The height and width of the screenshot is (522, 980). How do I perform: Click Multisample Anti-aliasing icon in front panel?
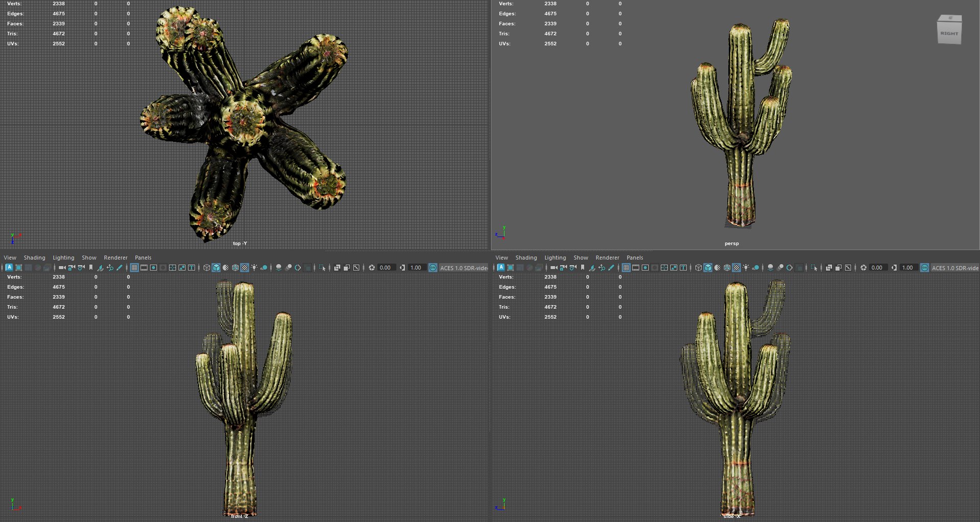pyautogui.click(x=298, y=267)
